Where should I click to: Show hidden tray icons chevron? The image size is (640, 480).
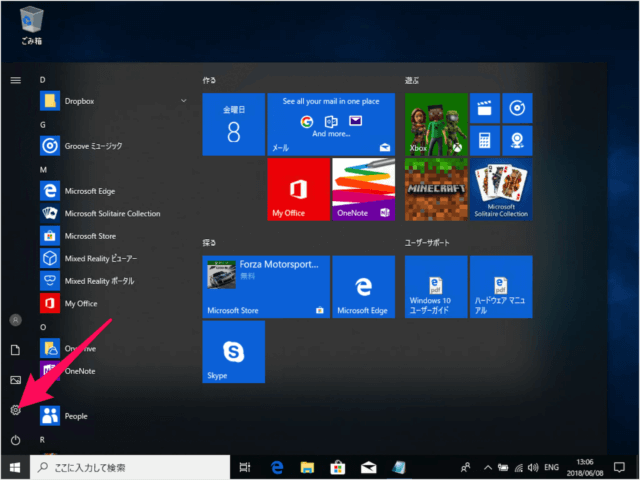pyautogui.click(x=488, y=467)
